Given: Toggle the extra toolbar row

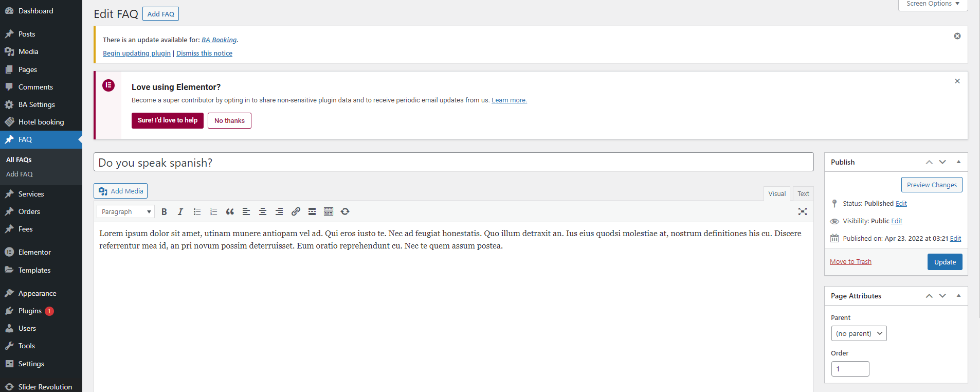Looking at the screenshot, I should [329, 211].
